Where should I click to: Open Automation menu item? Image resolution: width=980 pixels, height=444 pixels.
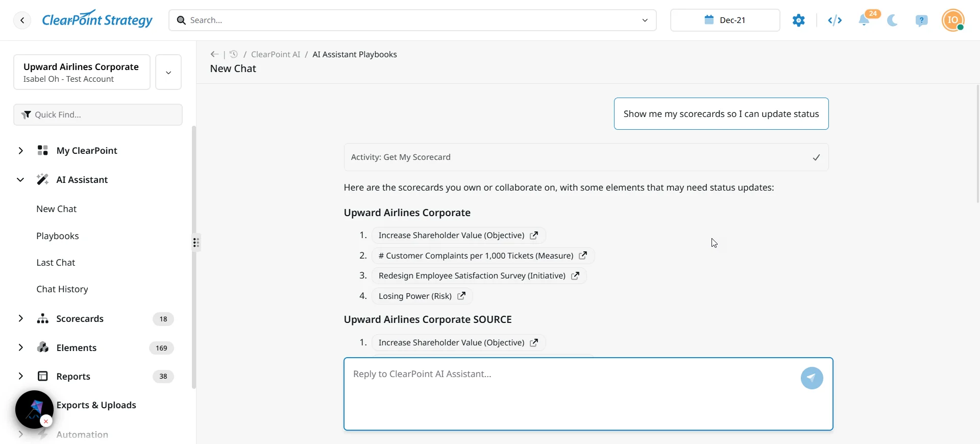[x=82, y=435]
